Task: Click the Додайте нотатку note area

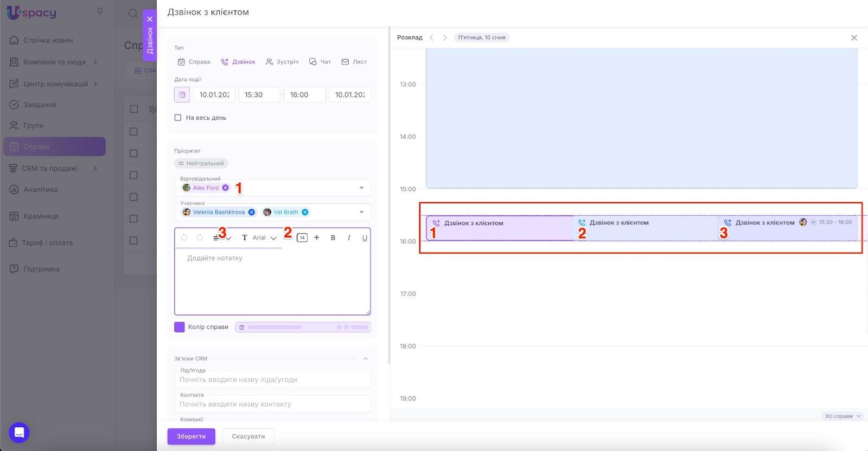Action: click(272, 281)
